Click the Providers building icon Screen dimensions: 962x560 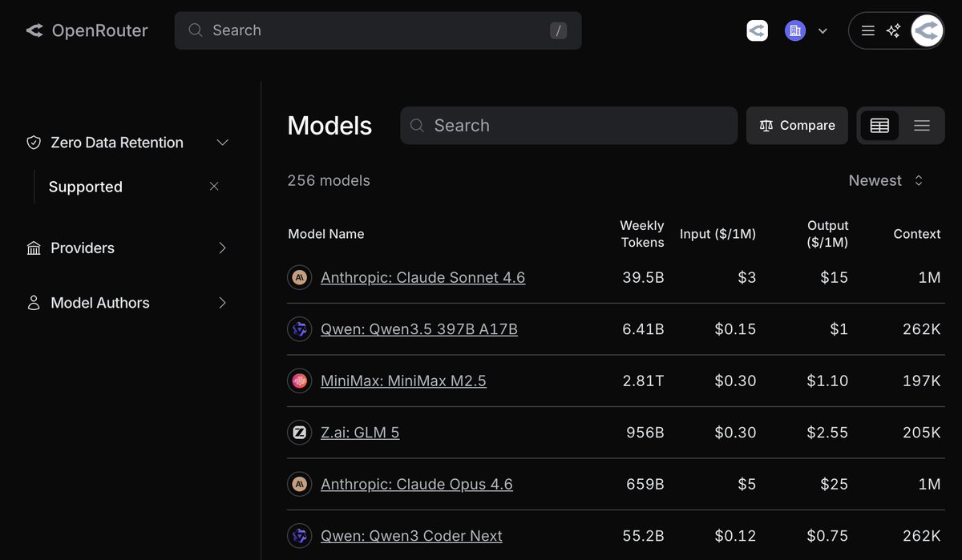click(x=34, y=248)
